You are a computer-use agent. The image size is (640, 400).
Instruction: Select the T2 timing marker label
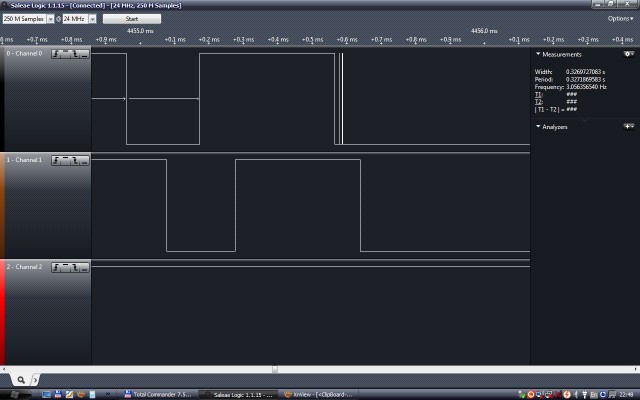point(538,102)
